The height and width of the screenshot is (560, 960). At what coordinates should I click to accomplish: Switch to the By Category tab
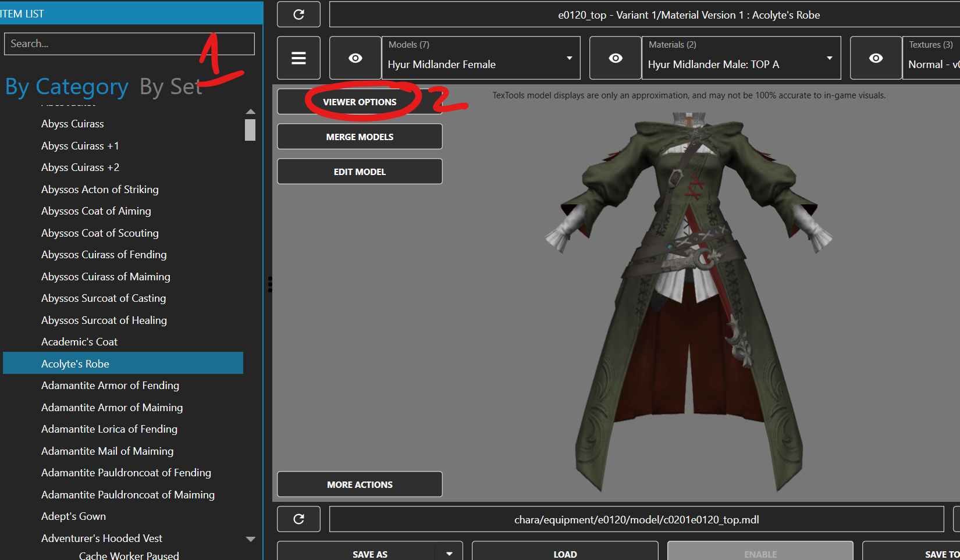[x=67, y=87]
